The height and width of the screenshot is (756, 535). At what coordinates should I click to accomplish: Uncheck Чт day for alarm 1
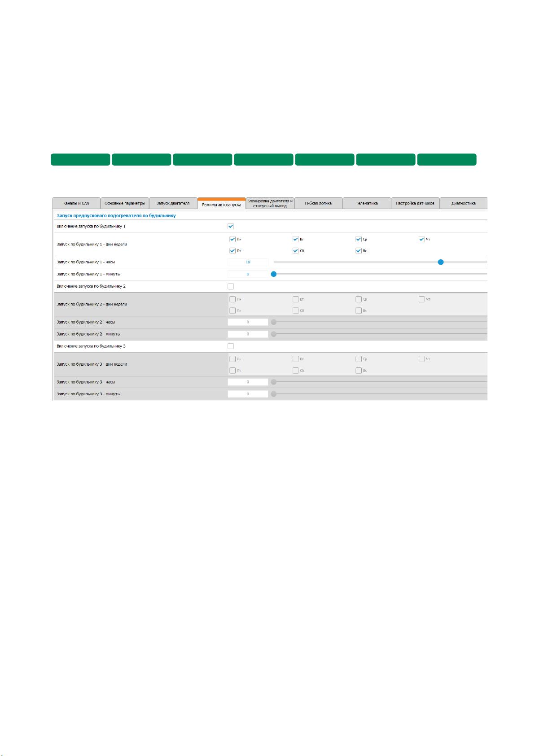(x=422, y=239)
